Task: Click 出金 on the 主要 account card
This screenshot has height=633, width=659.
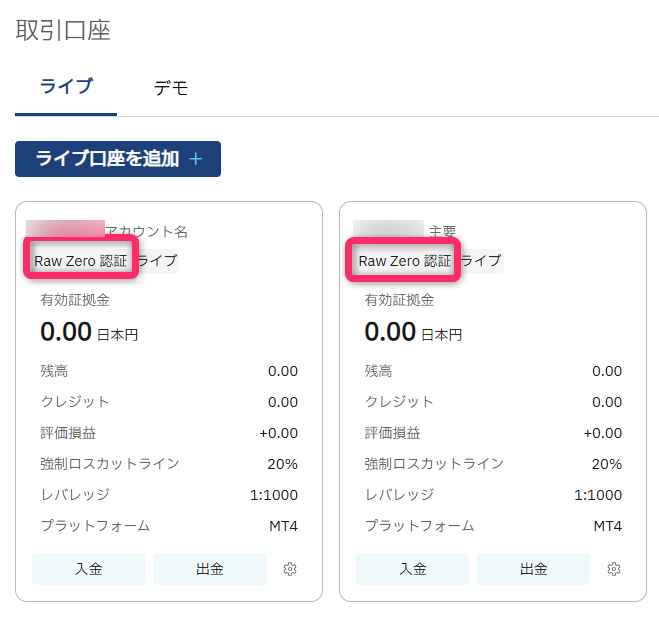Action: (533, 569)
